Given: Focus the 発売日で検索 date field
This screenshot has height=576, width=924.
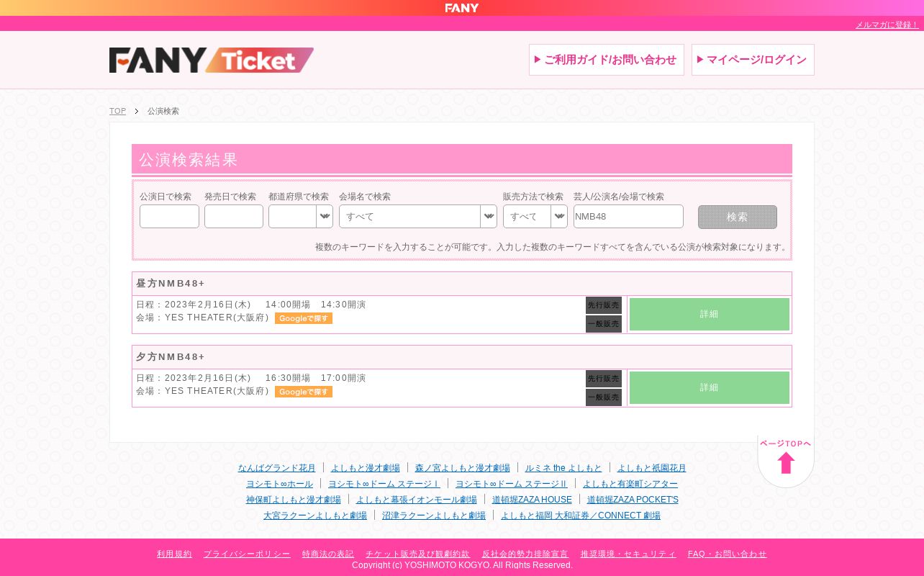Looking at the screenshot, I should coord(234,217).
